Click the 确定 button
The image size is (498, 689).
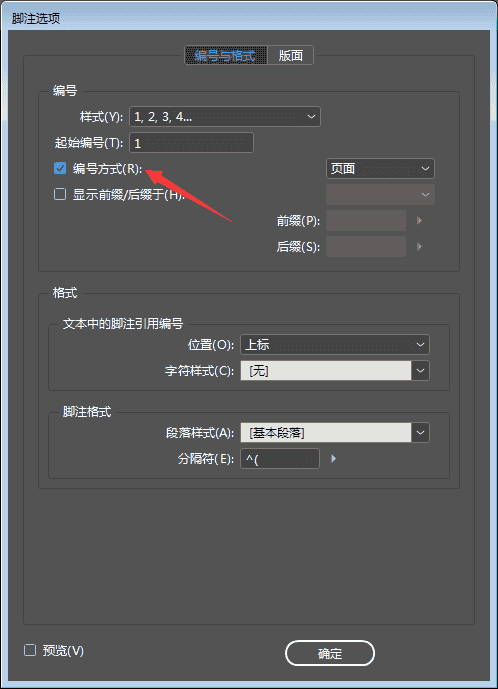[x=330, y=653]
